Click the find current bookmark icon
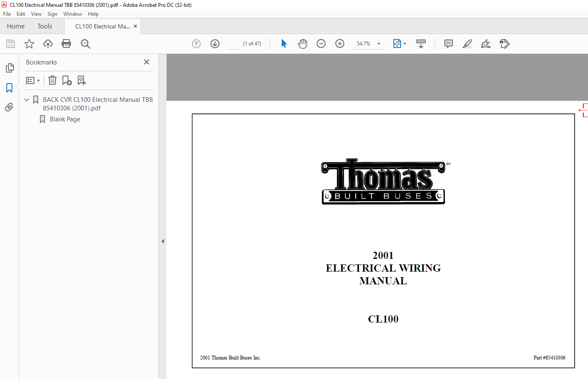This screenshot has width=588, height=379. [82, 80]
